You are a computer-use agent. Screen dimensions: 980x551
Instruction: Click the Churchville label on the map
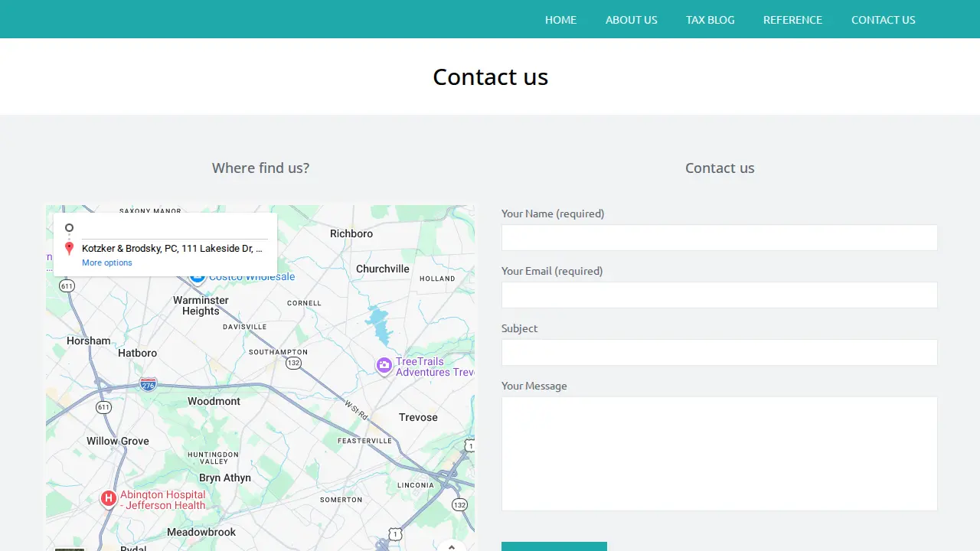click(x=383, y=269)
